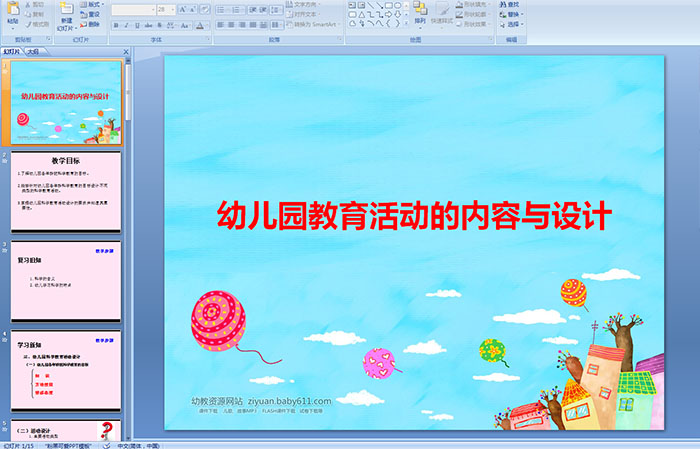Select slide 4 thumbnail titled 学习新知
Screen dimensions: 700x449
66,370
